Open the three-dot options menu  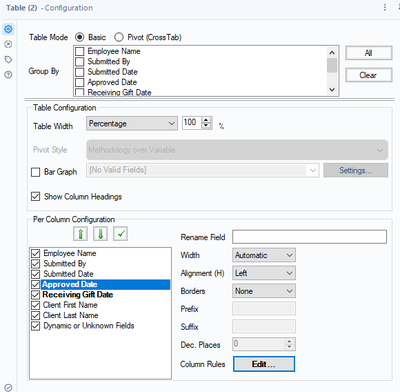(385, 7)
